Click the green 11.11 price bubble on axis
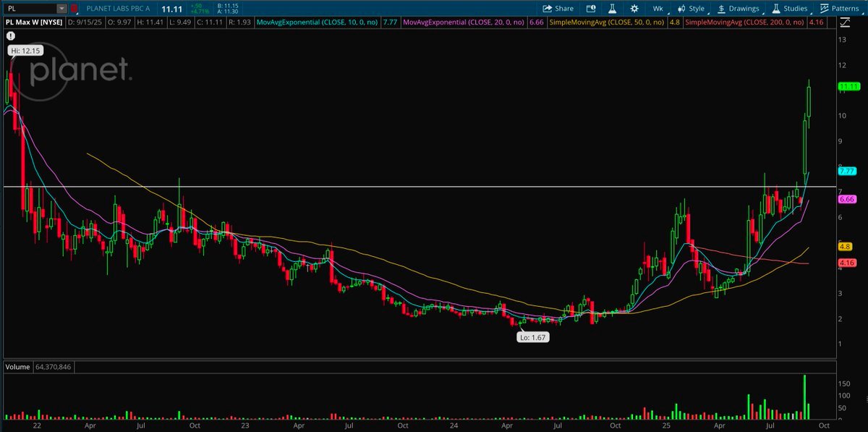 [847, 87]
